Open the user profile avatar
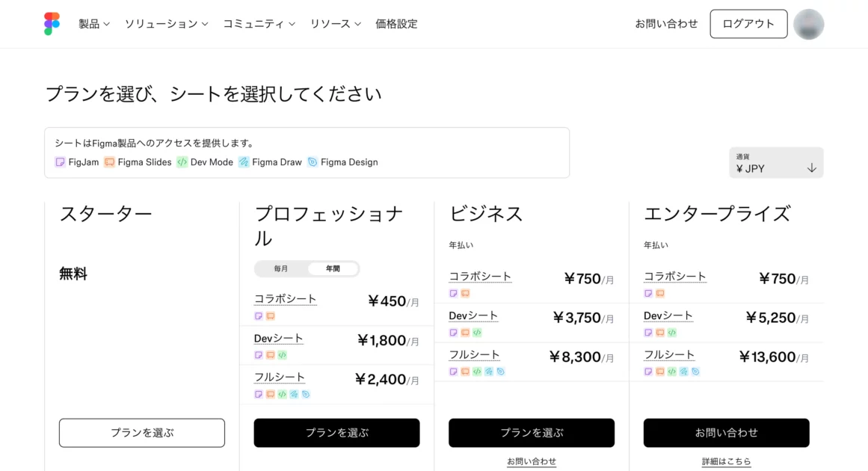The image size is (868, 471). [x=808, y=24]
